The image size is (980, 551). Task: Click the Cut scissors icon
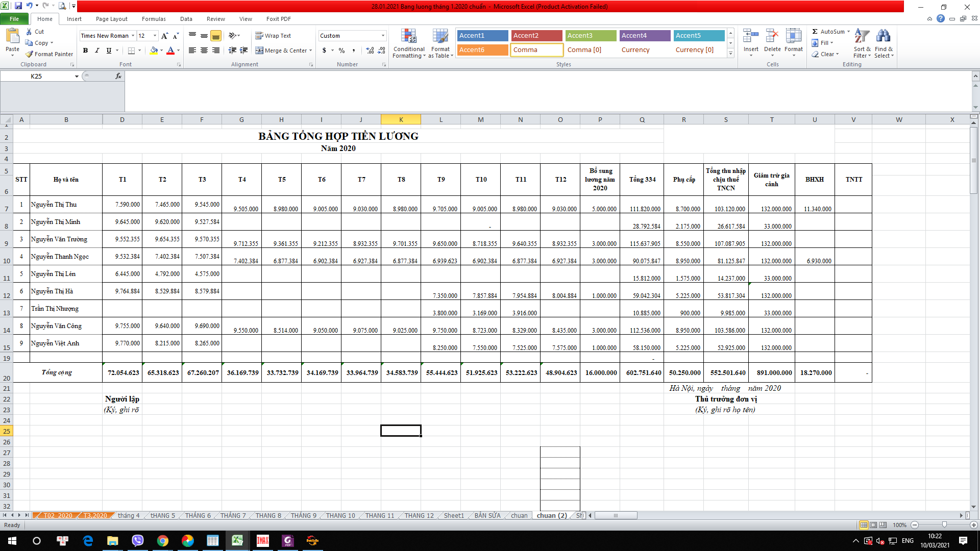tap(29, 32)
